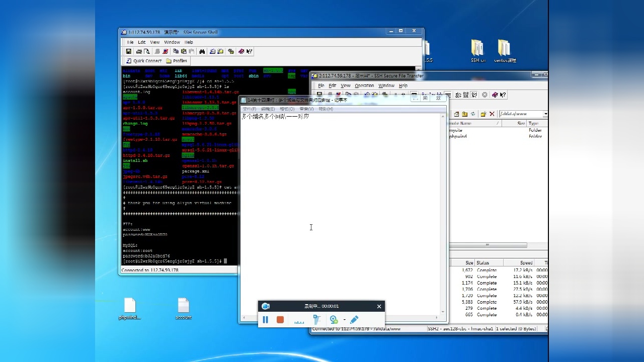Click the marker tool icon in recorder bar
644x362 pixels.
(x=316, y=320)
